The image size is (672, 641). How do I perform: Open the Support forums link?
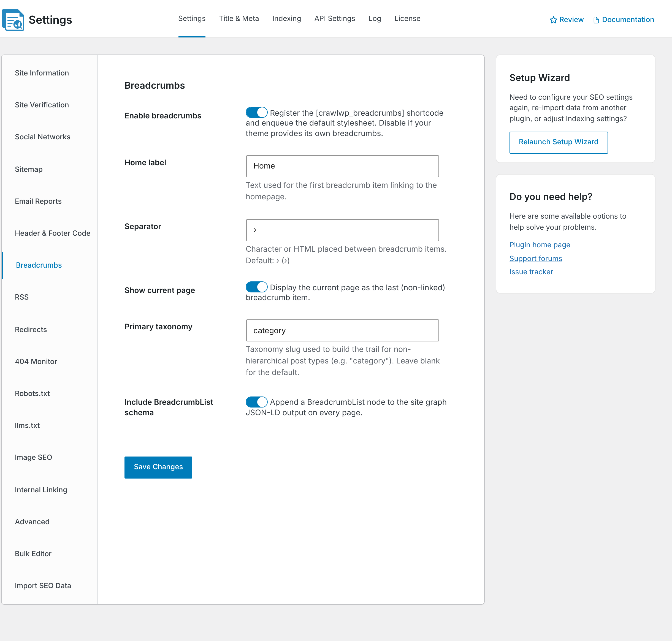536,258
